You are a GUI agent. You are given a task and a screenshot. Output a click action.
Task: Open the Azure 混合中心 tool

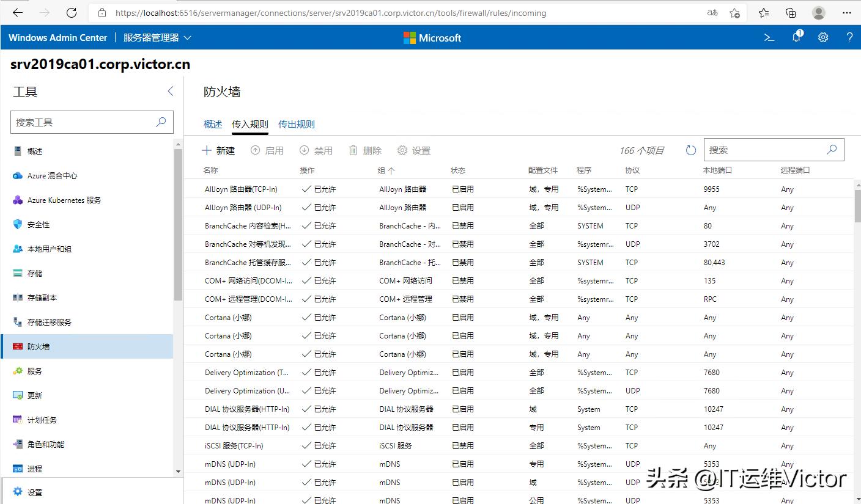(x=48, y=175)
